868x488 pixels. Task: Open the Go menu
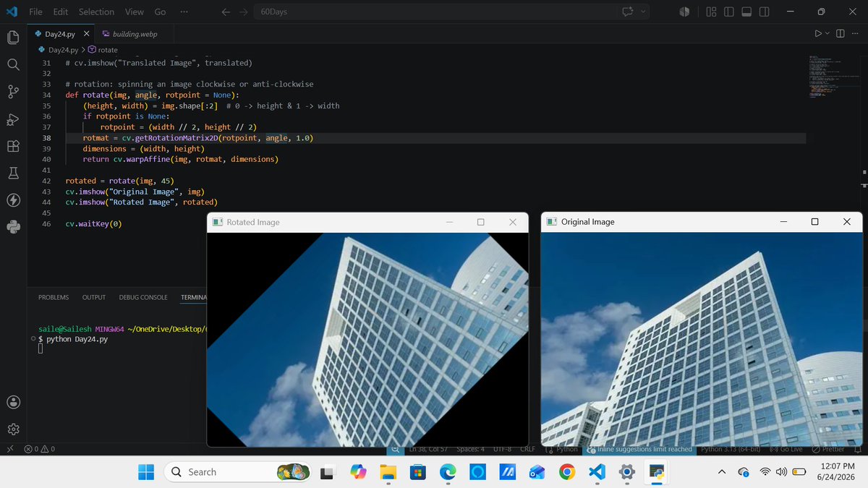click(x=160, y=12)
